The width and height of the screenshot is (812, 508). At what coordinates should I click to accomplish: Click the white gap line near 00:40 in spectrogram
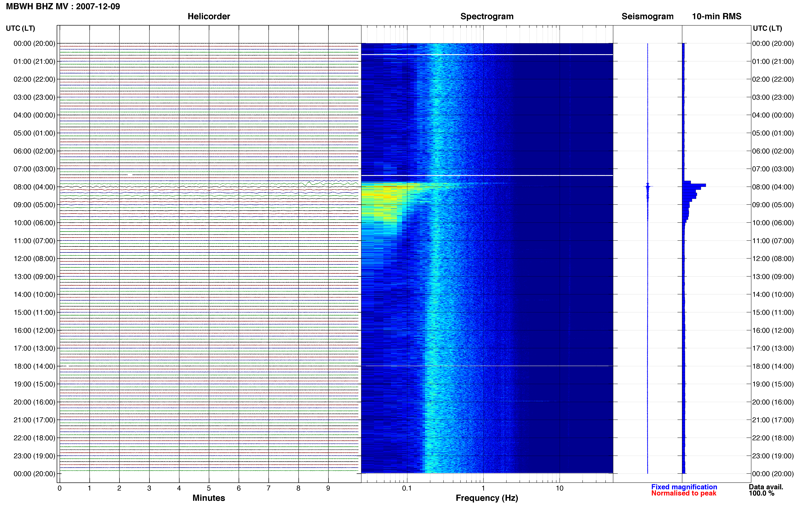pyautogui.click(x=487, y=54)
